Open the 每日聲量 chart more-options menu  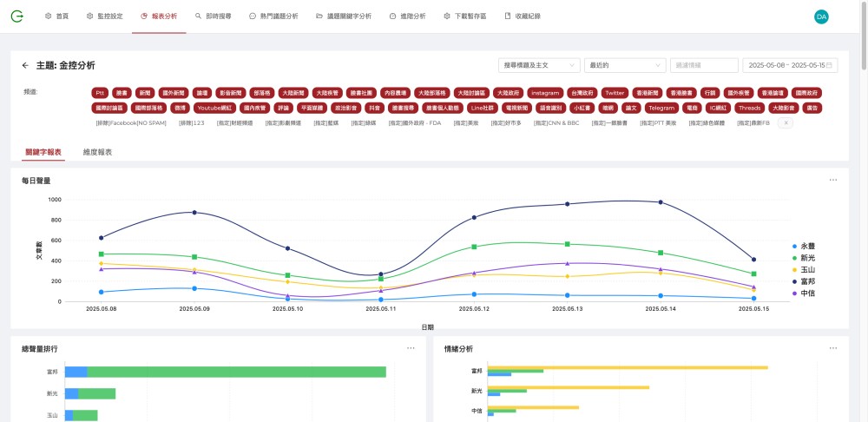(833, 180)
